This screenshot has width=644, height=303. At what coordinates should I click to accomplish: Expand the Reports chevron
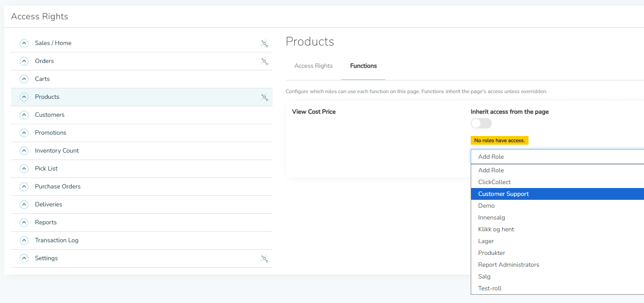pos(24,223)
